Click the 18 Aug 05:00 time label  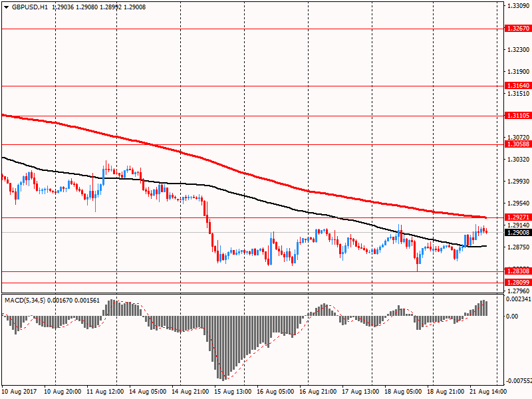coord(403,392)
